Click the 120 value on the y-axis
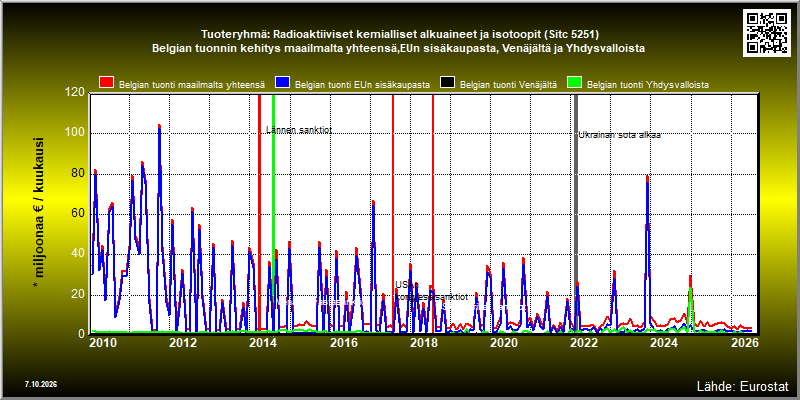The height and width of the screenshot is (400, 800). (x=76, y=92)
